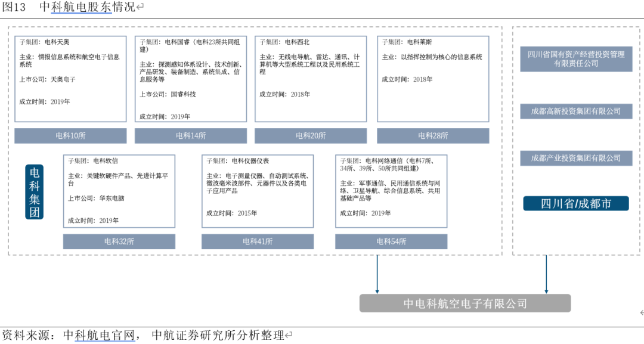Click text 上市公司：国睿科技
Screen dimensions: 644x344
168,94
